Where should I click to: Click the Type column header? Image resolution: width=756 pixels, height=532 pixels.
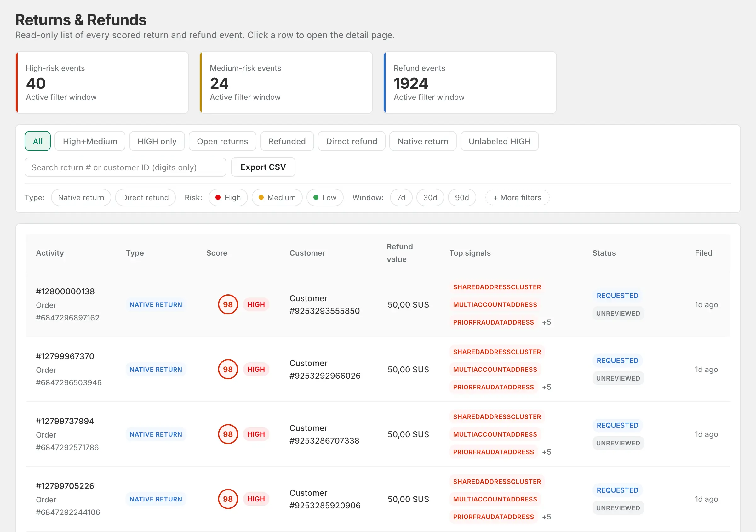click(135, 253)
